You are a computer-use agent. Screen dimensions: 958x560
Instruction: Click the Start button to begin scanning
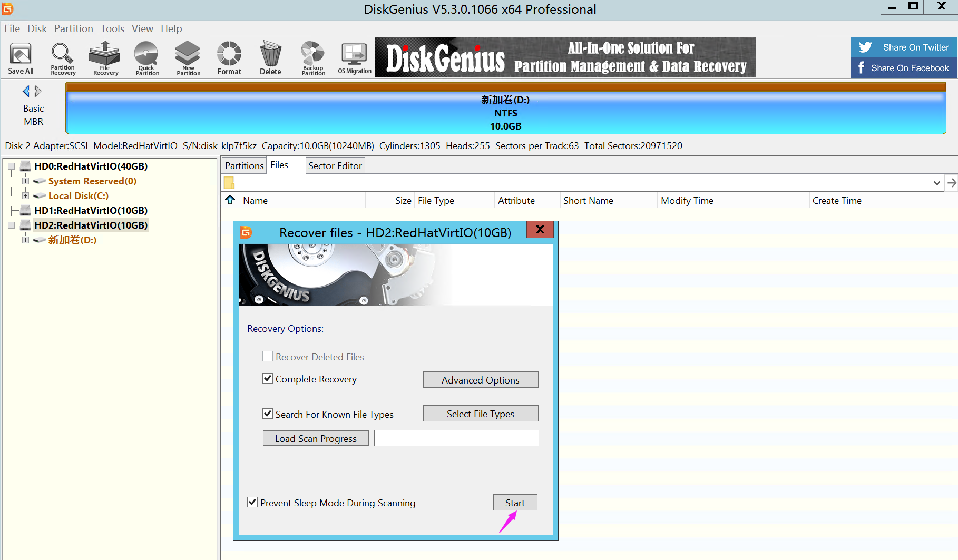tap(515, 503)
